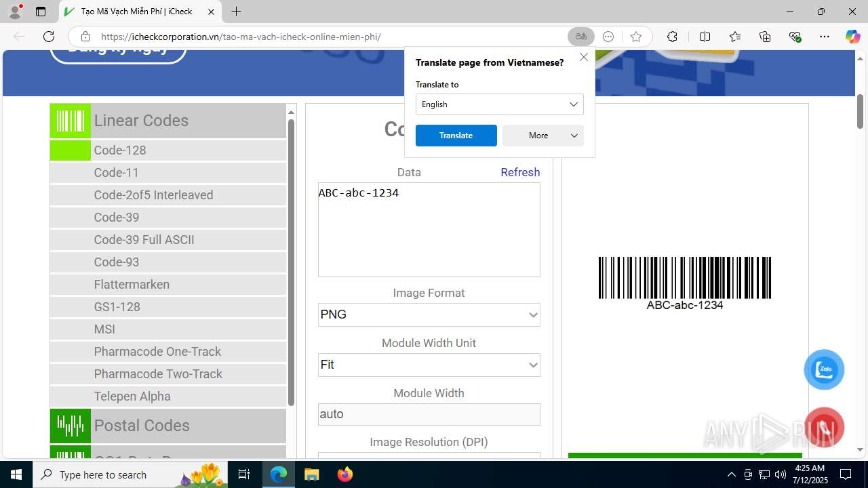Open Browser essentials heart icon
This screenshot has height=488, width=868.
tap(795, 37)
